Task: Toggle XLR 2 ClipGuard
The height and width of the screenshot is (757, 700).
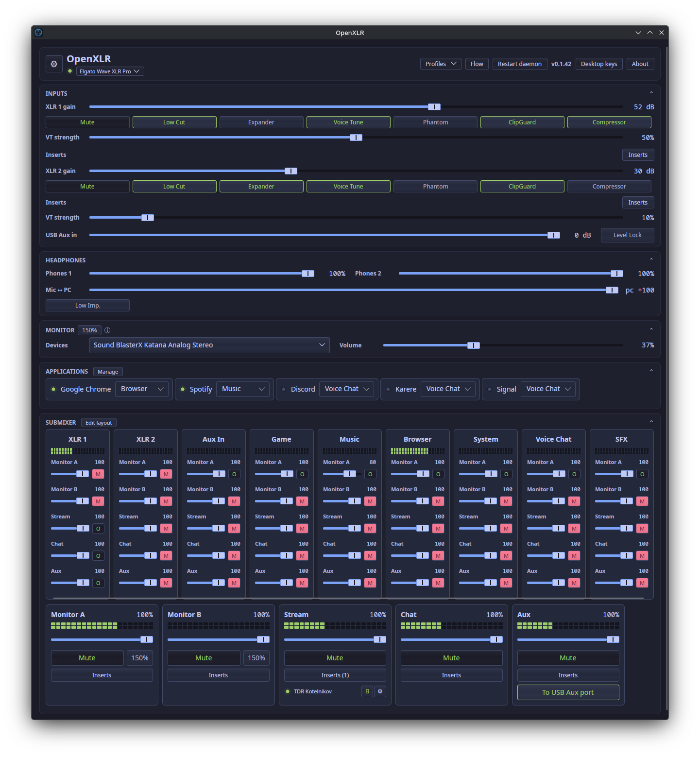Action: (x=522, y=187)
